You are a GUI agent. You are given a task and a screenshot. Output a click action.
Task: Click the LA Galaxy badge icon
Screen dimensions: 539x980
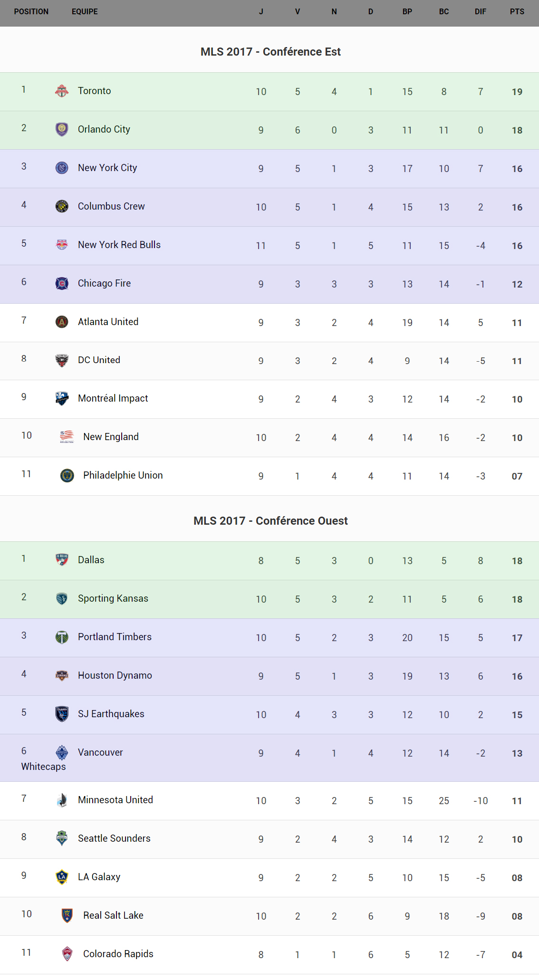[62, 877]
